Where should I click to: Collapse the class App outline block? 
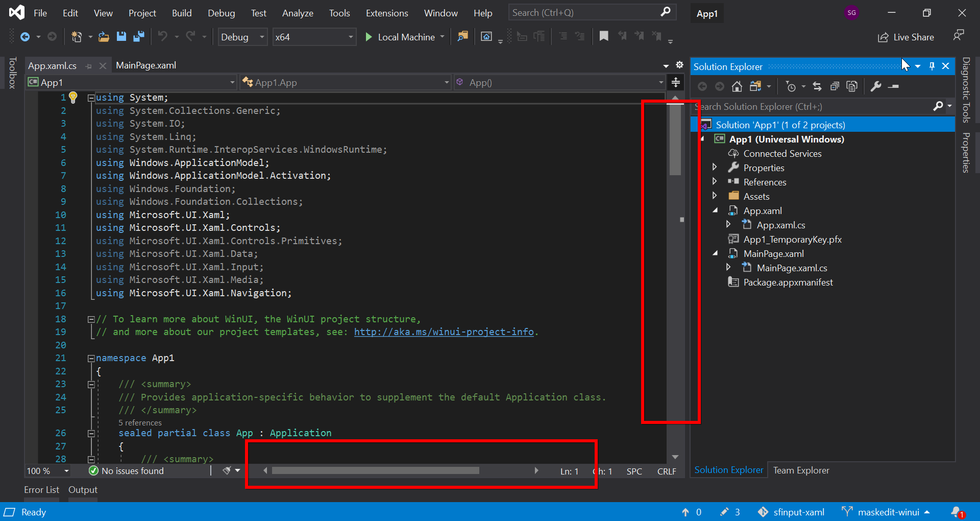tap(91, 433)
